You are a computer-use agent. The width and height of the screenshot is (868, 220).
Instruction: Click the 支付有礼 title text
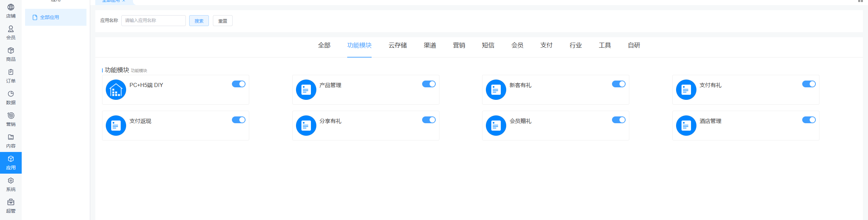pos(710,85)
